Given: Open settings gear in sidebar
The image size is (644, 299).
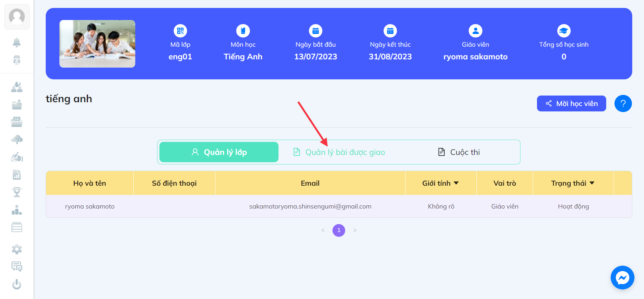Looking at the screenshot, I should pyautogui.click(x=17, y=249).
